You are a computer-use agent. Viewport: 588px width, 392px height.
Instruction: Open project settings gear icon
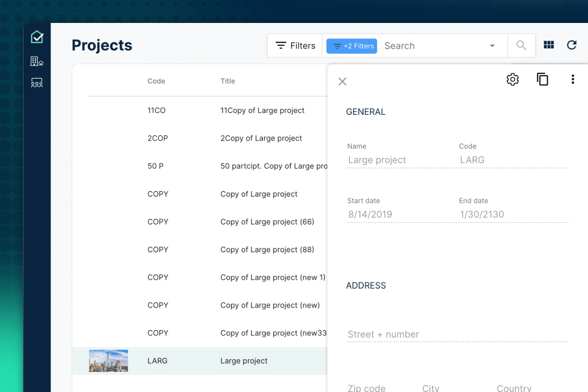(512, 80)
